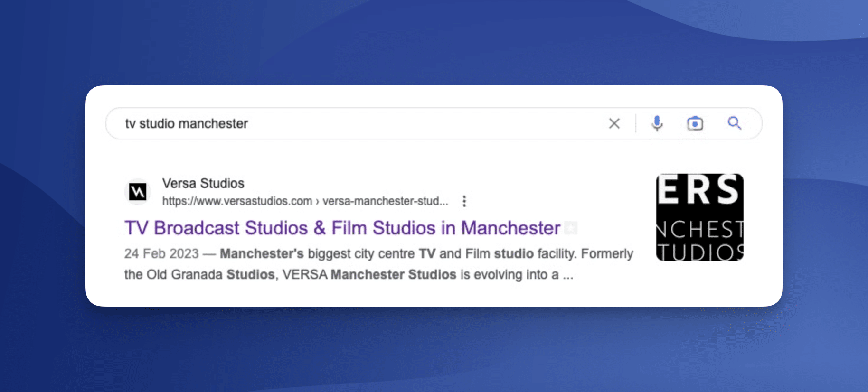Open image search with the camera icon
Image resolution: width=868 pixels, height=392 pixels.
coord(695,123)
